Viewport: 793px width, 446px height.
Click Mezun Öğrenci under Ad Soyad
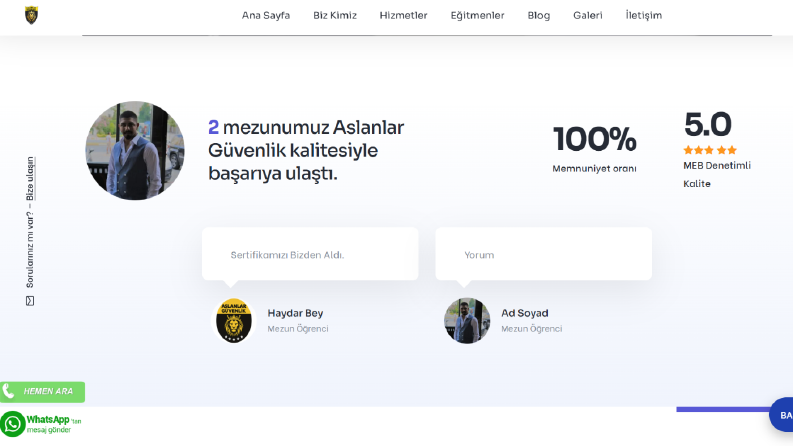(532, 329)
